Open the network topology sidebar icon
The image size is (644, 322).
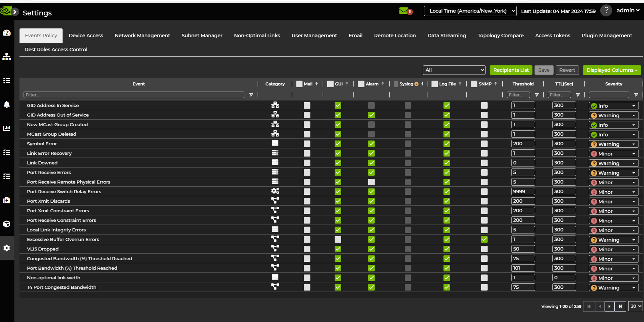click(7, 57)
